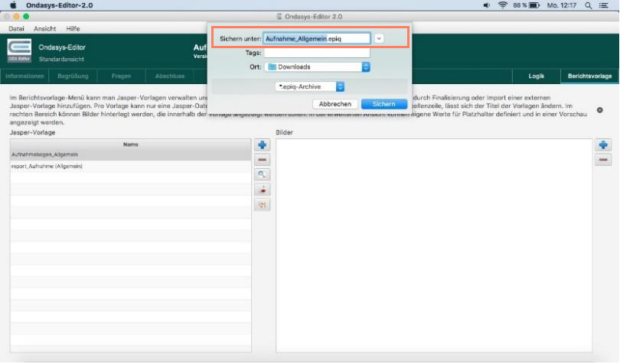This screenshot has height=364, width=620.
Task: Open the Apple menu
Action: (13, 5)
